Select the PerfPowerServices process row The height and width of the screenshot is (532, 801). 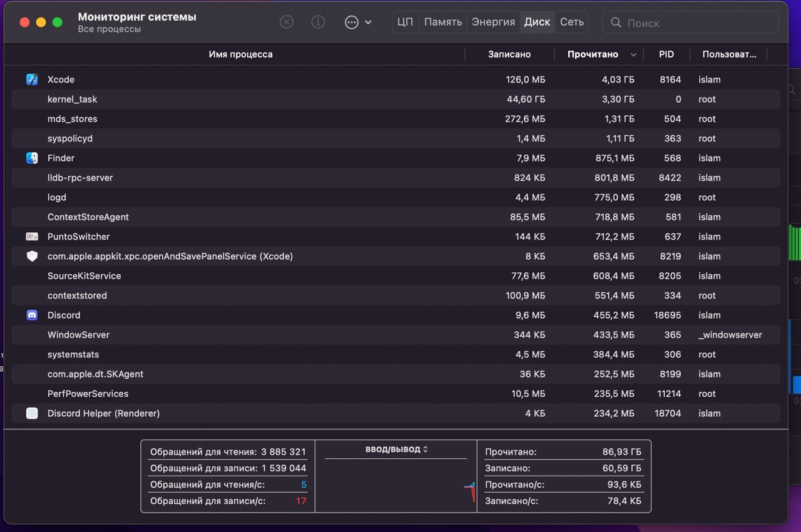click(x=395, y=394)
